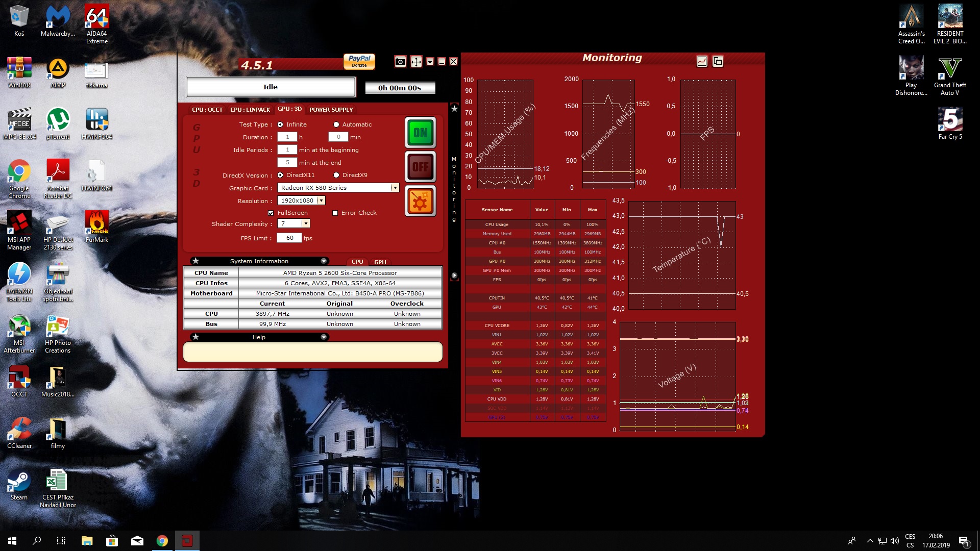This screenshot has height=551, width=980.
Task: Expand the Resolution 1920x1080 dropdown
Action: coord(321,201)
